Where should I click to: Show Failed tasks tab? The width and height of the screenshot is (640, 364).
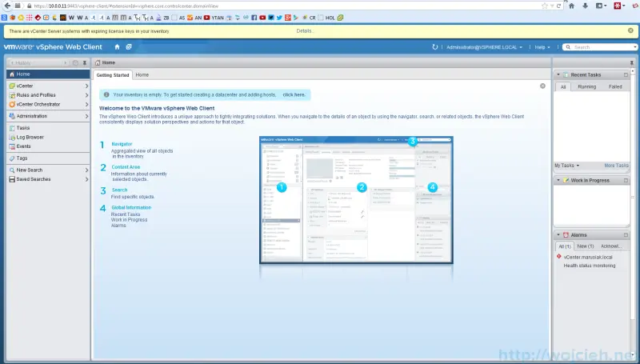[615, 87]
